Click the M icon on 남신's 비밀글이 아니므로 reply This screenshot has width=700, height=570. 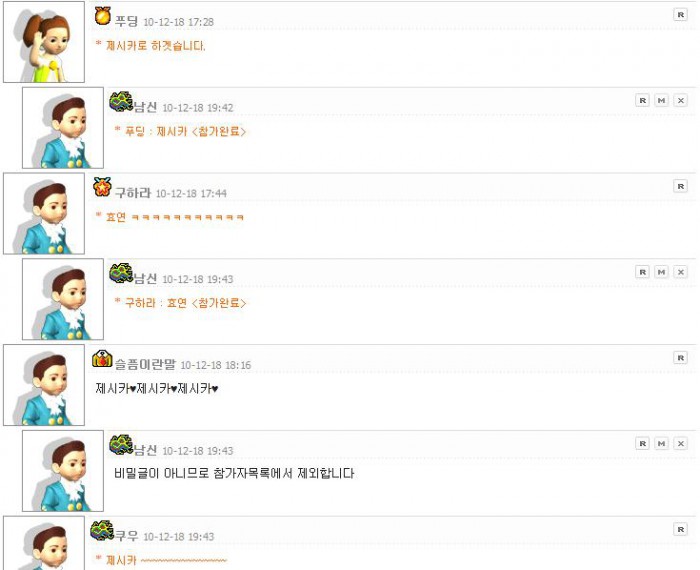pyautogui.click(x=661, y=443)
